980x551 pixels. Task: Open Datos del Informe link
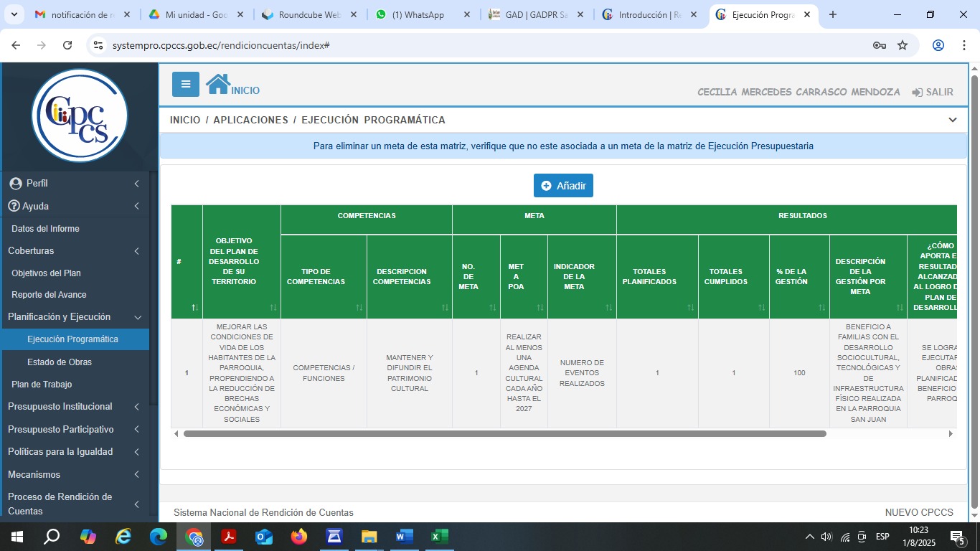pos(45,229)
